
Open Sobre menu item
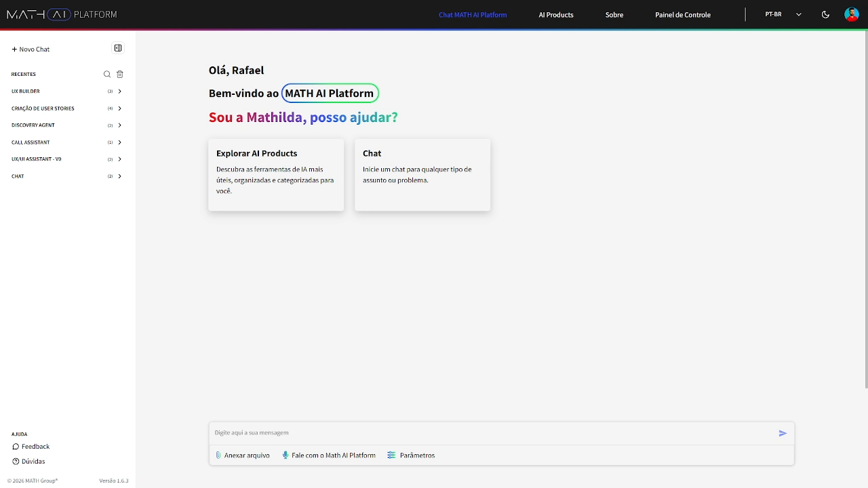click(614, 14)
